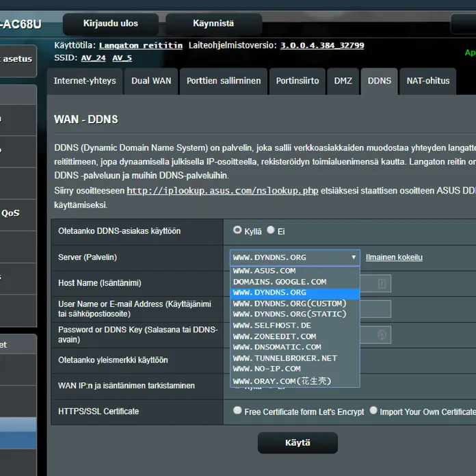This screenshot has width=476, height=476.
Task: Pick WWW.NO-IP.COM from the server list
Action: click(x=267, y=369)
